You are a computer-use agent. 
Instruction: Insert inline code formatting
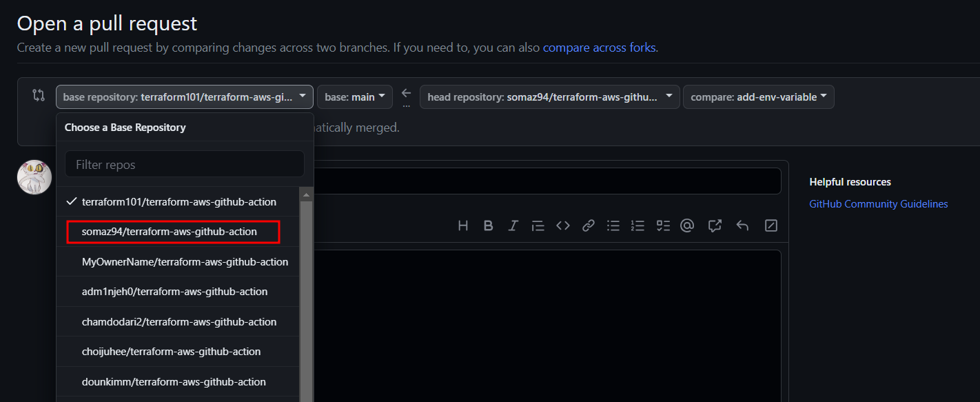coord(563,225)
